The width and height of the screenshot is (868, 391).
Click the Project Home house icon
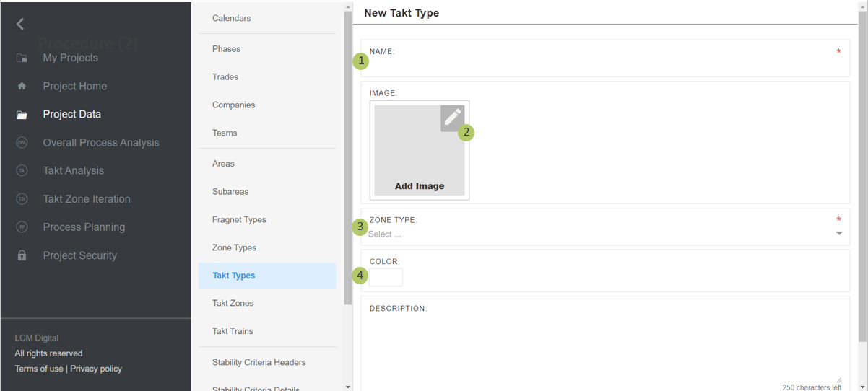coord(22,87)
